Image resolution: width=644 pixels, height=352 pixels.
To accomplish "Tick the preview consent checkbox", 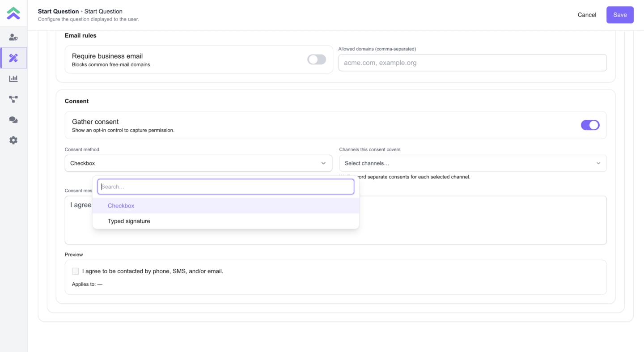I will 76,271.
